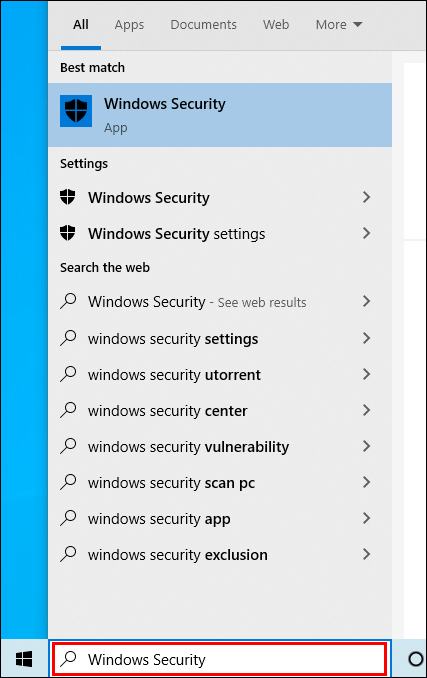Open Windows Security best match app
Screen dimensions: 427x678
coord(220,115)
